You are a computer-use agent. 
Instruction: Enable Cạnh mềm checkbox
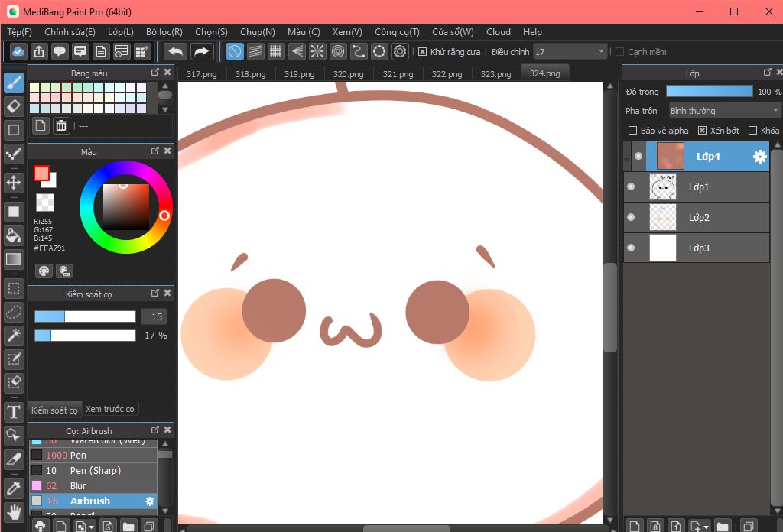(x=619, y=52)
